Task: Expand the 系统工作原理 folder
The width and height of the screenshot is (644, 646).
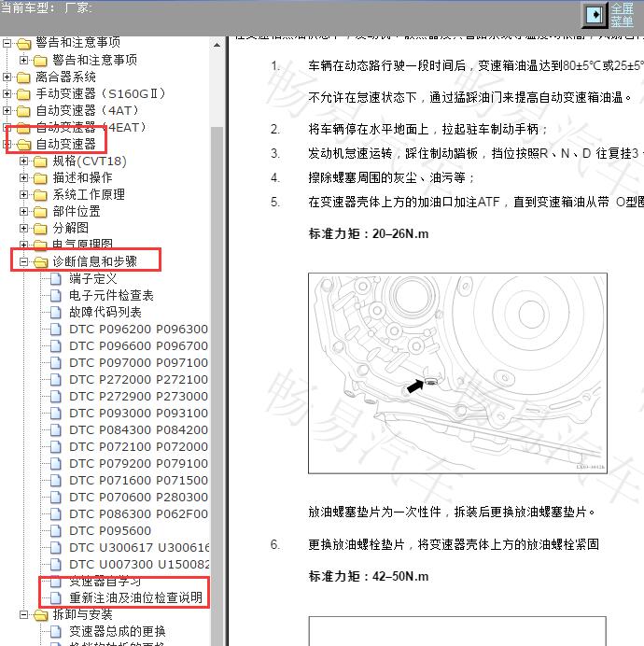Action: point(24,194)
